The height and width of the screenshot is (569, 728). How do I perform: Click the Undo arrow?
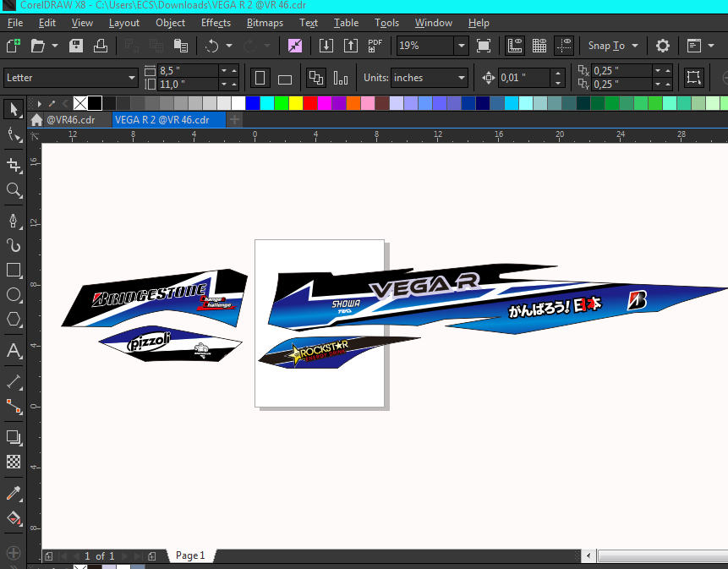pos(211,46)
